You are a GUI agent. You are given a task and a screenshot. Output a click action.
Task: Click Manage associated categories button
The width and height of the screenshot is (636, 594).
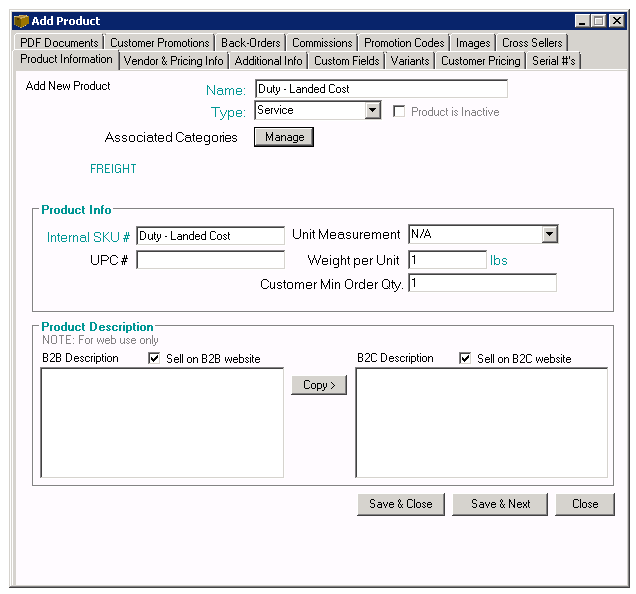[x=284, y=137]
